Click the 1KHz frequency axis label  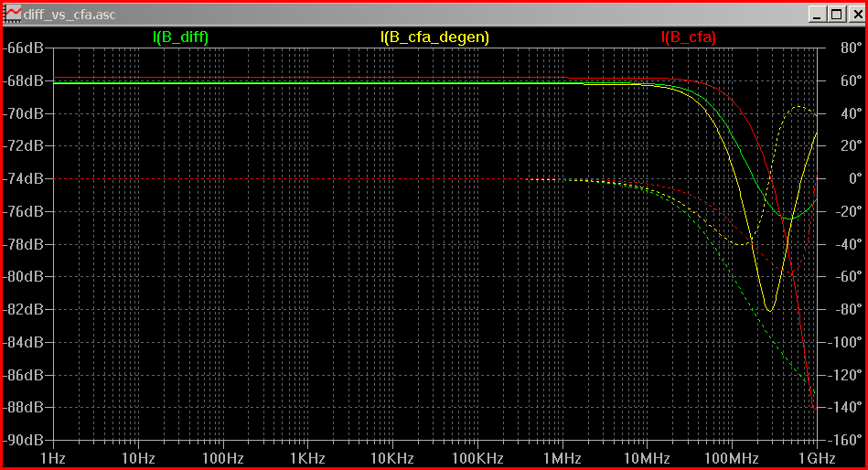pos(308,458)
